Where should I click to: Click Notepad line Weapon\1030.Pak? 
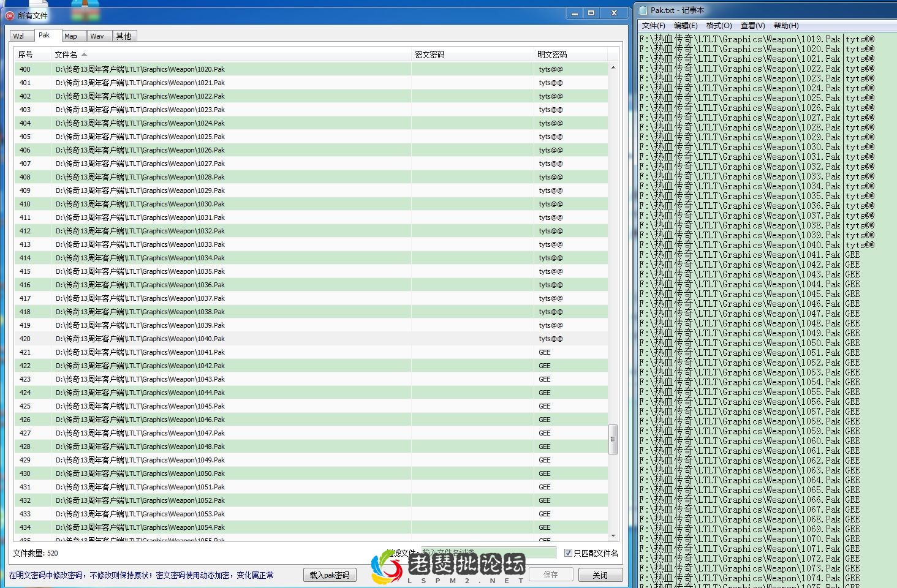tap(757, 147)
